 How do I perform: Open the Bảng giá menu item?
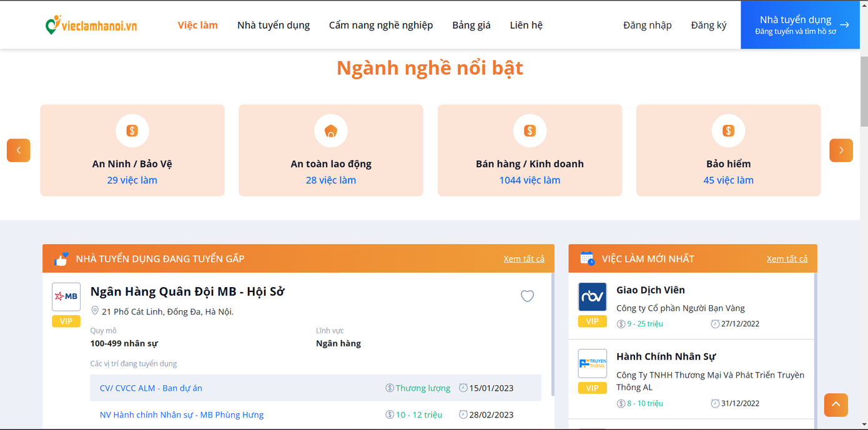click(471, 25)
